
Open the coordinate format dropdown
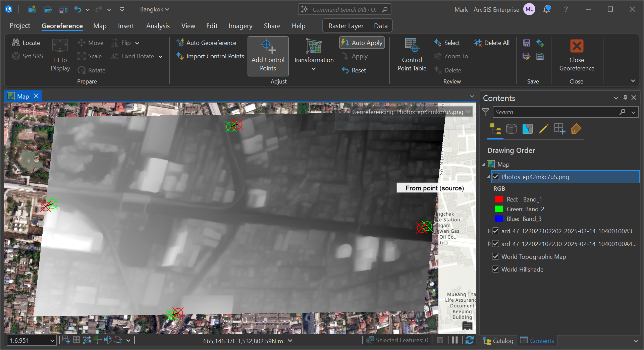(x=290, y=341)
